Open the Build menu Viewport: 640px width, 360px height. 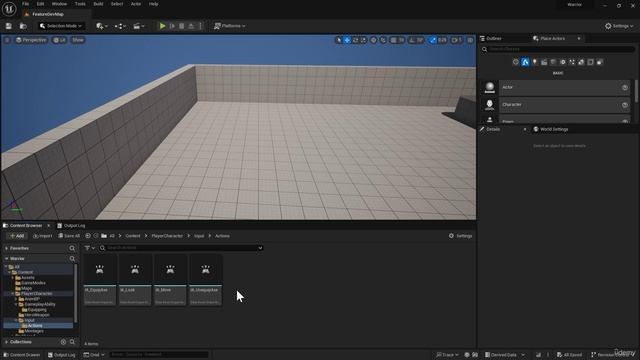point(98,4)
